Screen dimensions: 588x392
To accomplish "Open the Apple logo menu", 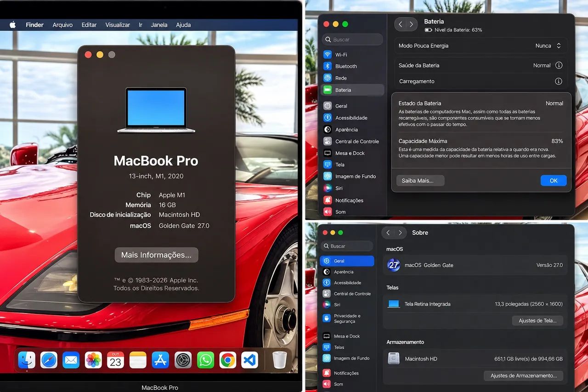I will point(12,25).
